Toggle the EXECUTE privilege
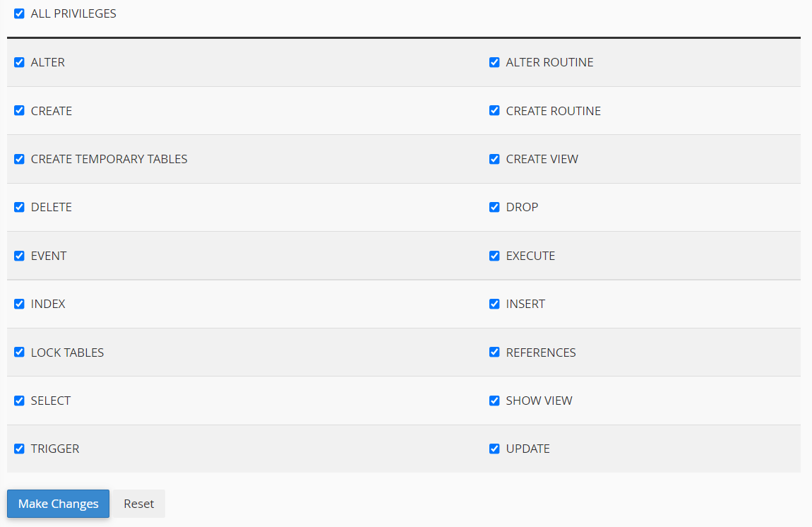The width and height of the screenshot is (812, 527). coord(494,256)
